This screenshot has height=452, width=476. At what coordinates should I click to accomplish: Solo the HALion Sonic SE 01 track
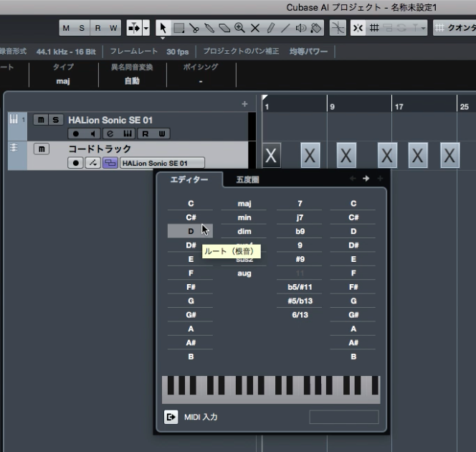click(55, 120)
